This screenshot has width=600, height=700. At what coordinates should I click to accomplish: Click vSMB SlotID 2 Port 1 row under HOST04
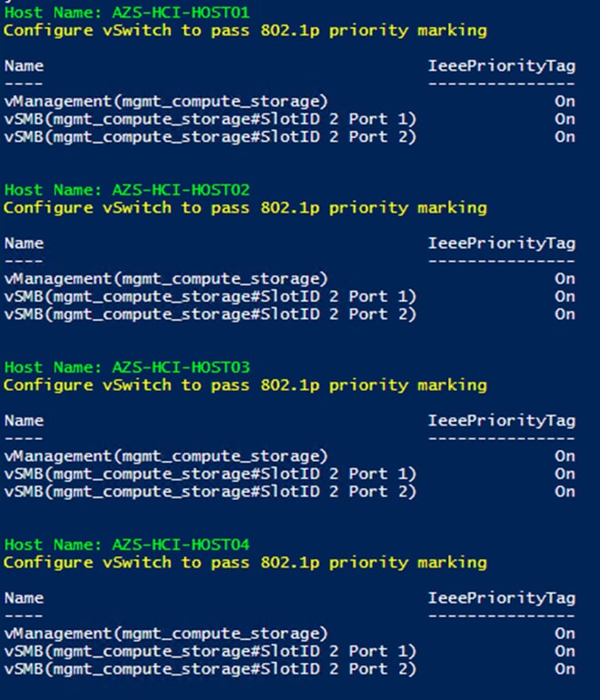click(x=290, y=651)
